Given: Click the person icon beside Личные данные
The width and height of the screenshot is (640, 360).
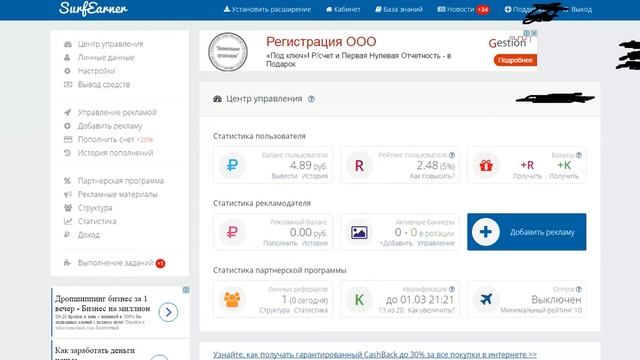Looking at the screenshot, I should pyautogui.click(x=67, y=58).
